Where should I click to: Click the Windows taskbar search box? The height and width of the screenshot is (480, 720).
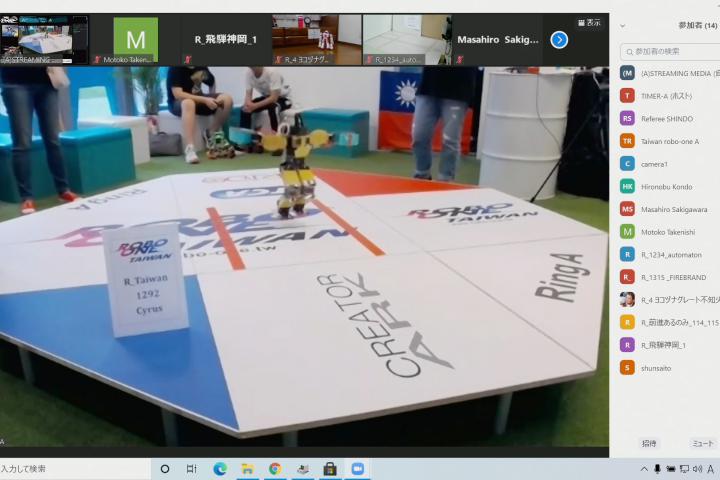point(75,469)
